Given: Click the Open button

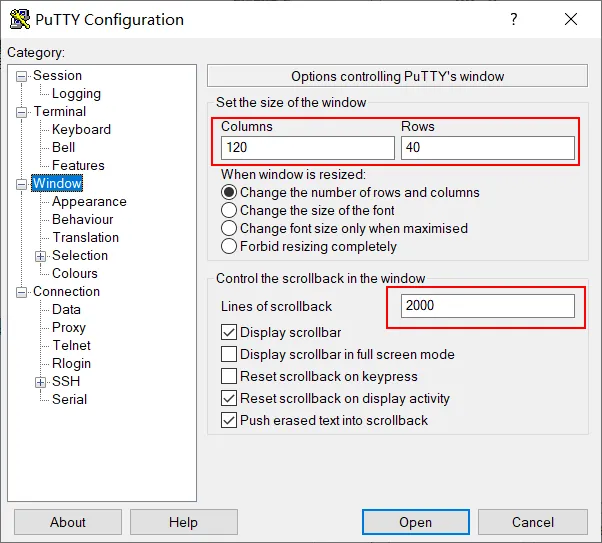Looking at the screenshot, I should (415, 522).
